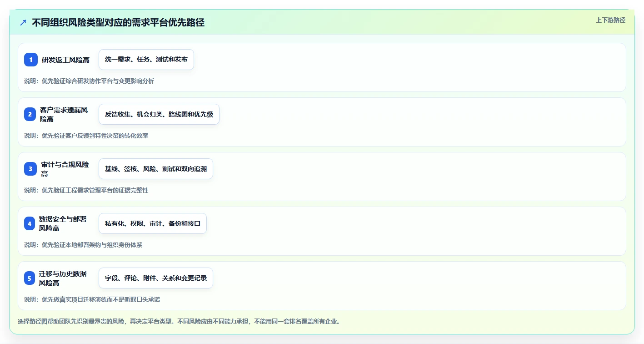
Task: Select number badge 2 for 客户需求遗漏风险高
Action: click(x=30, y=114)
